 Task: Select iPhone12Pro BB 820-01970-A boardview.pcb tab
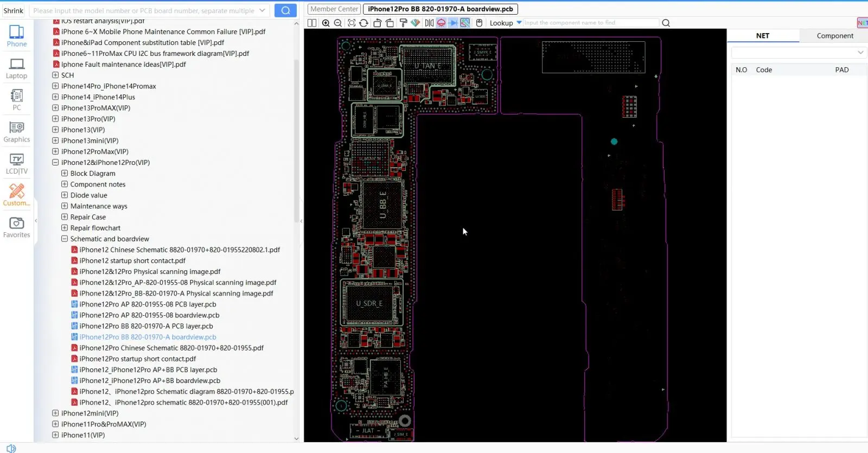441,9
